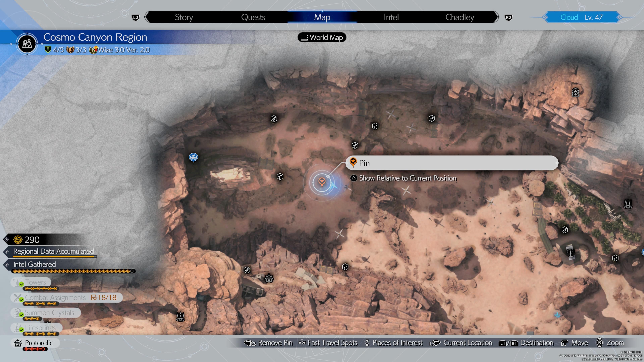Click hexagon marker directly above Pin tooltip

355,145
